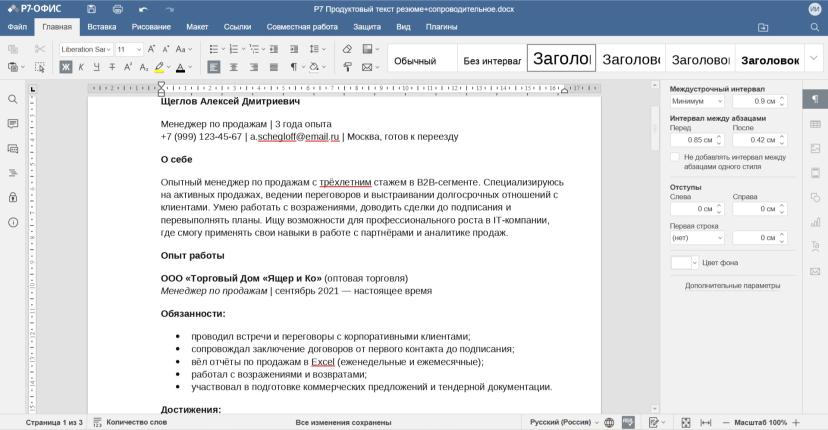This screenshot has height=430, width=828.
Task: Increase paragraph indent
Action: [x=294, y=49]
